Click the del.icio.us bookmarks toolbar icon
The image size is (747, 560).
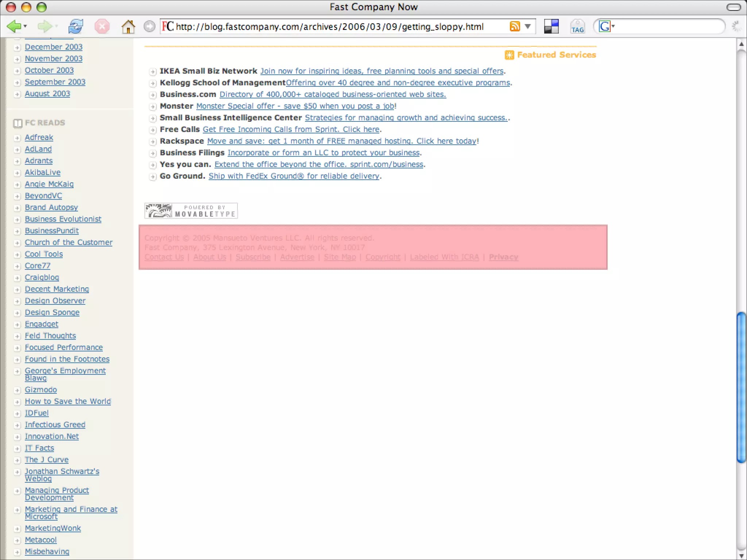551,26
